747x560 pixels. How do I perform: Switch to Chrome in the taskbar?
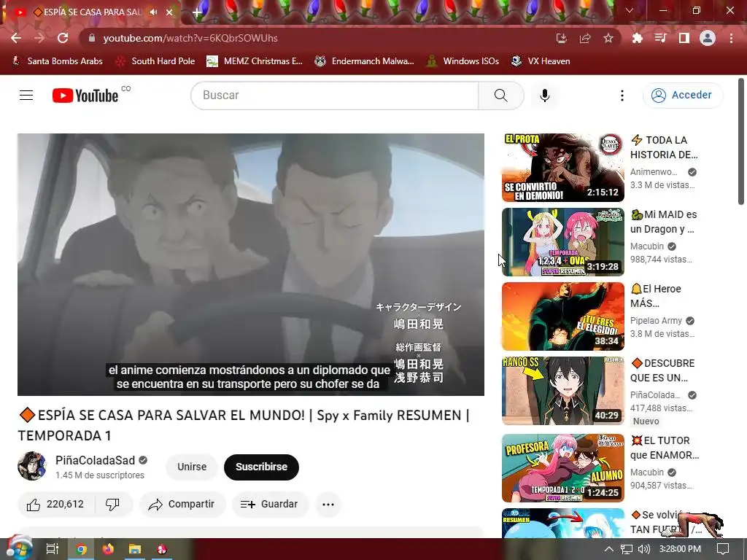click(82, 549)
